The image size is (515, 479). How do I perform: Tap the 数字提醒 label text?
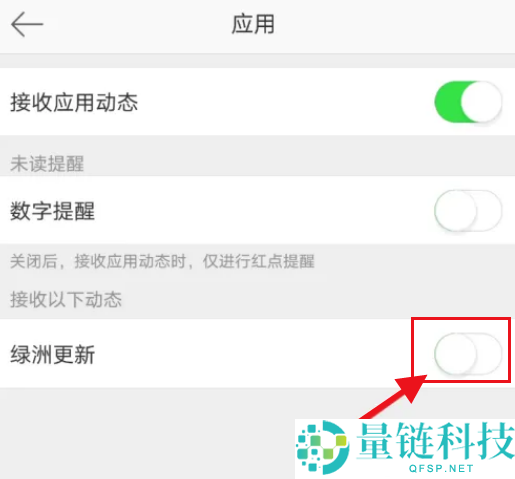click(52, 211)
